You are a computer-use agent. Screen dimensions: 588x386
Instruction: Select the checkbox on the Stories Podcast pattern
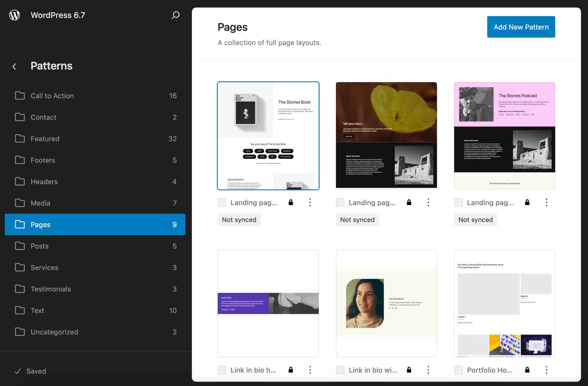point(458,202)
